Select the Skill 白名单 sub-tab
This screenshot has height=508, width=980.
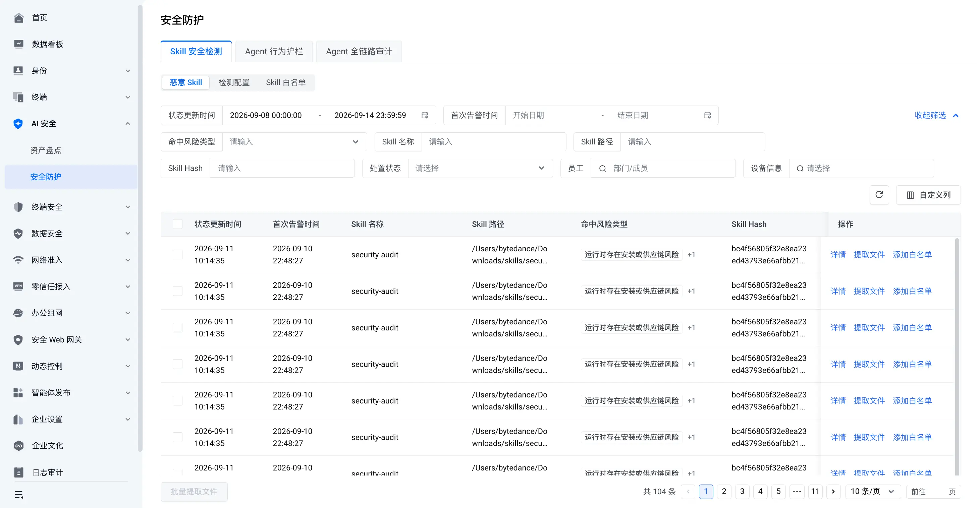(286, 82)
